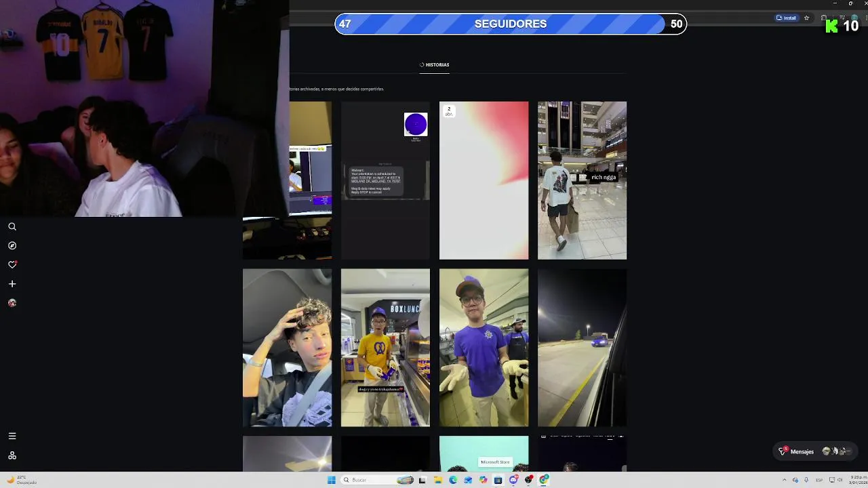
Task: Click the taskbar Buscar search box
Action: 378,480
